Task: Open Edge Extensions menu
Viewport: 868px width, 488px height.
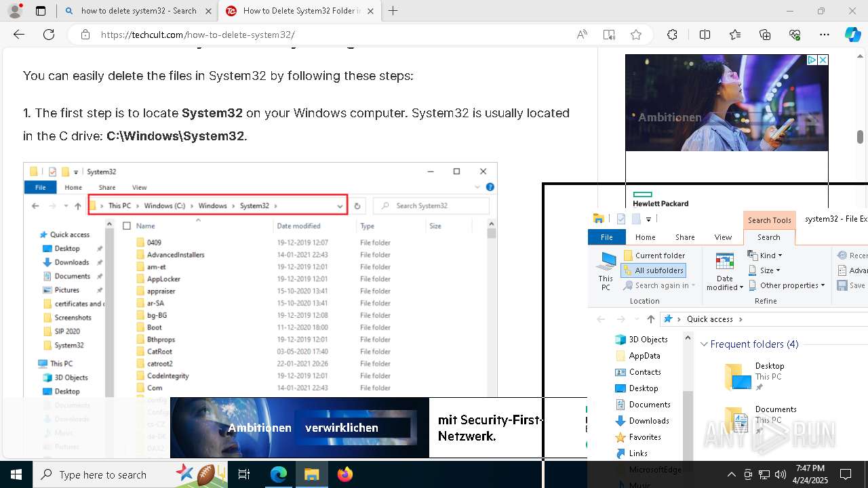Action: 672,35
